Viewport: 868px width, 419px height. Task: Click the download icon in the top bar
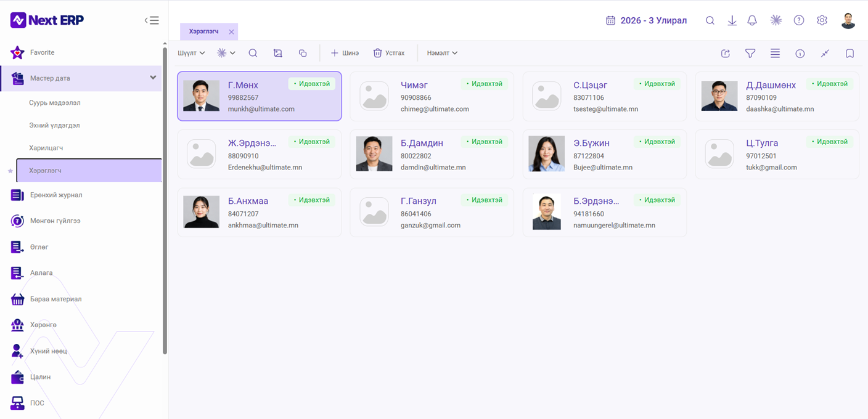pos(732,20)
